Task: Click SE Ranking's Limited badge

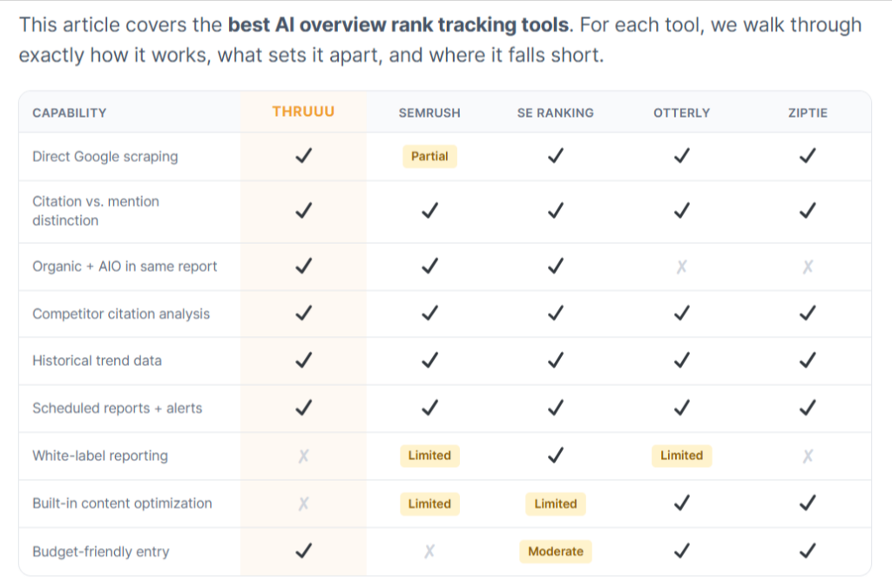Action: (x=556, y=504)
